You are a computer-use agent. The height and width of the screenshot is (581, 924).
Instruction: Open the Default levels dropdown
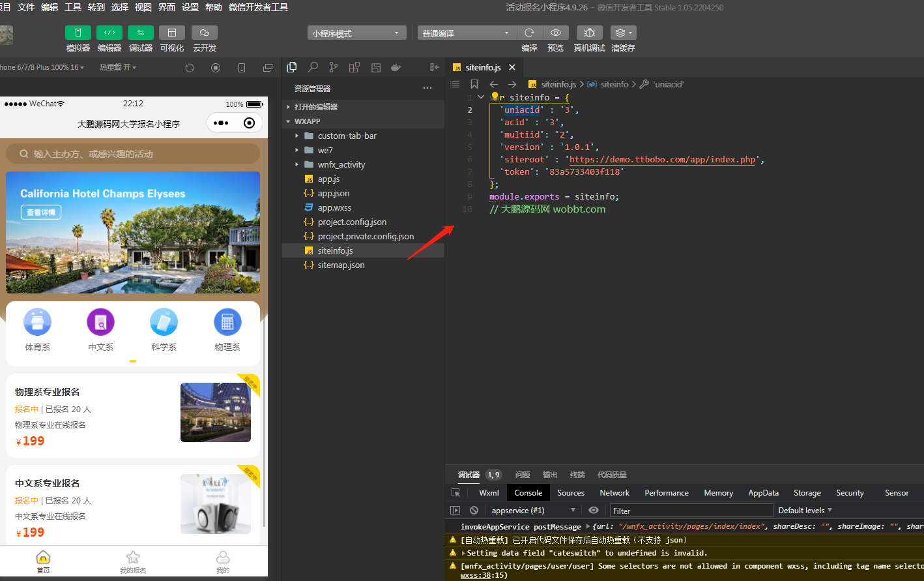click(x=805, y=511)
